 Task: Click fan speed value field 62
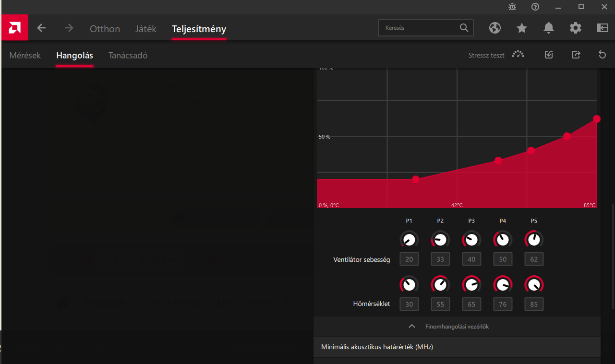coord(534,259)
